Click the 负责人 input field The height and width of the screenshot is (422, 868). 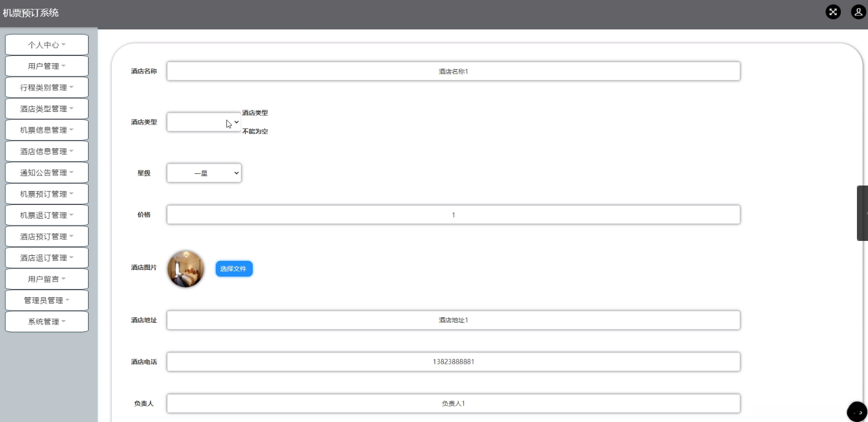pos(453,404)
